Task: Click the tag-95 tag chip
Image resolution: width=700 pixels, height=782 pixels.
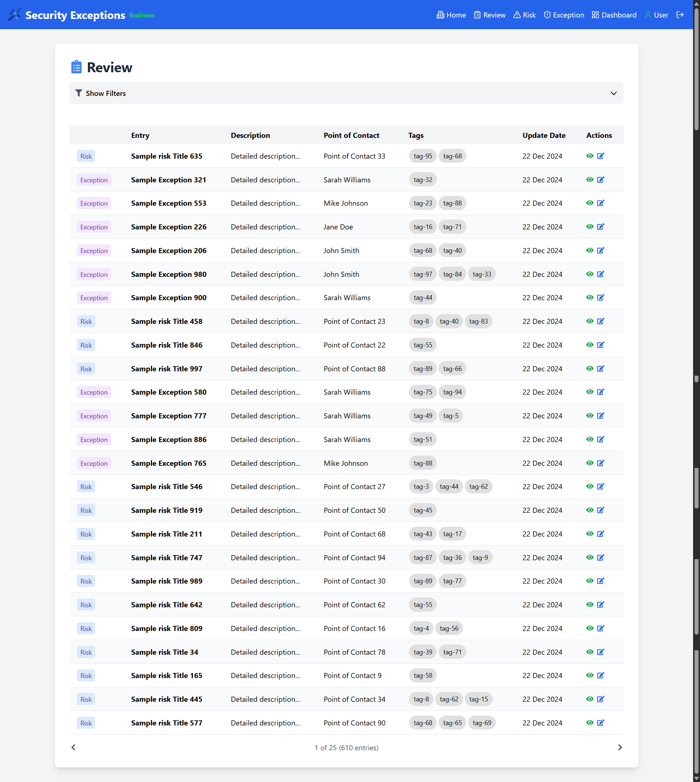Action: click(423, 156)
